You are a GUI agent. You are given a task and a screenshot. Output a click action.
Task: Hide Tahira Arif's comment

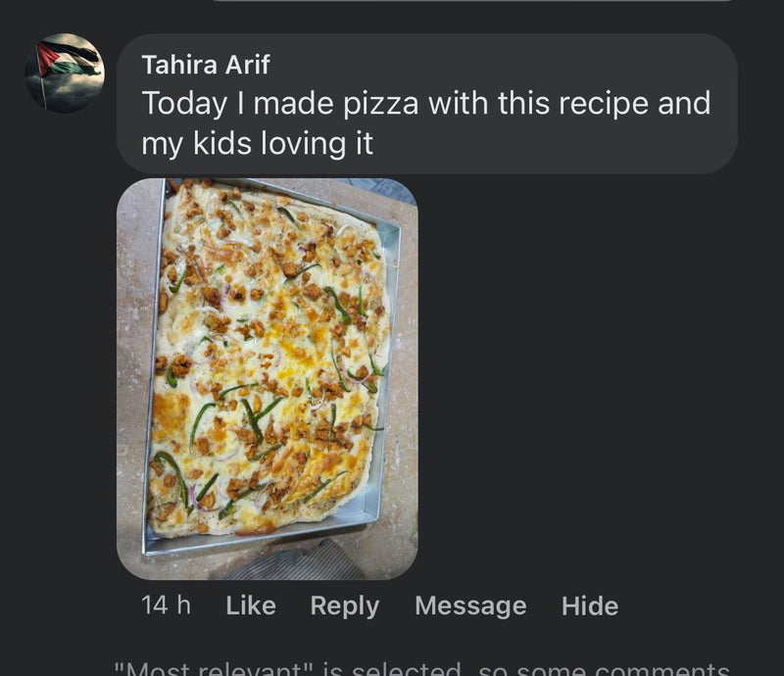[589, 606]
